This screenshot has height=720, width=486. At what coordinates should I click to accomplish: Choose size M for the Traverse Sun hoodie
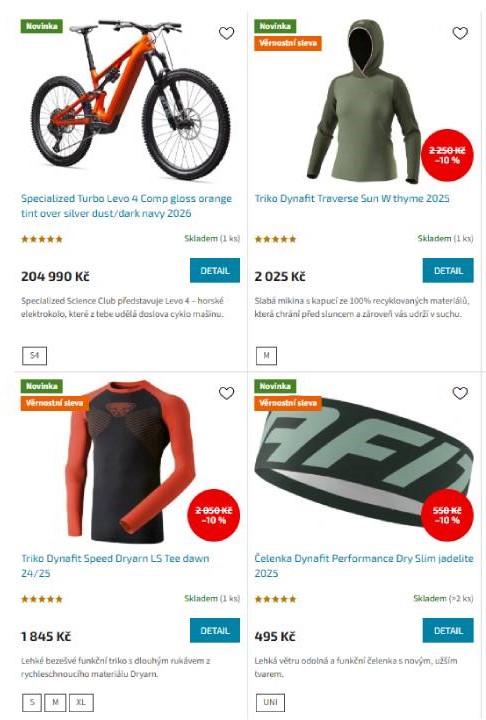(266, 355)
